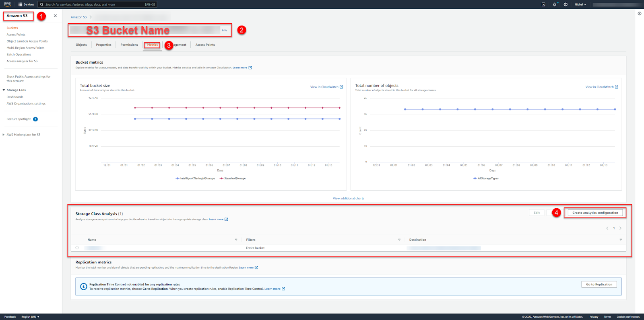Click external link icon next to Replication metrics Learn more
Image resolution: width=644 pixels, height=320 pixels.
(x=256, y=267)
